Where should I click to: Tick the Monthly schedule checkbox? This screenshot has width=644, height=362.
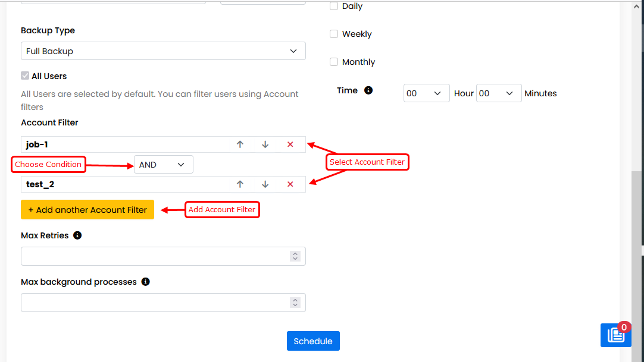coord(334,62)
